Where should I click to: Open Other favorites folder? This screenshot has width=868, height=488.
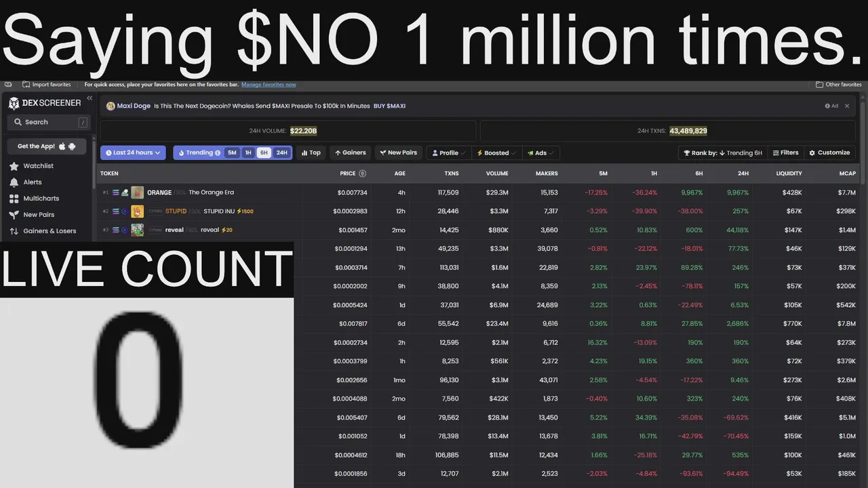click(x=839, y=85)
